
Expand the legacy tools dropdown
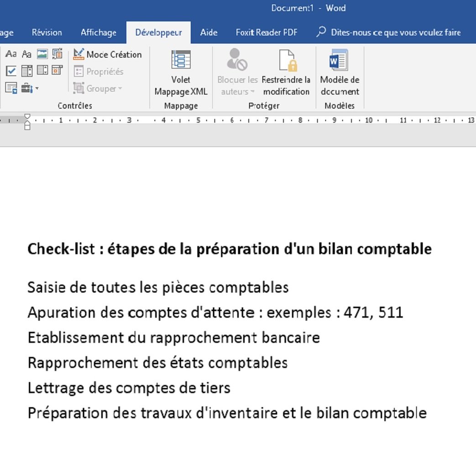tap(36, 88)
